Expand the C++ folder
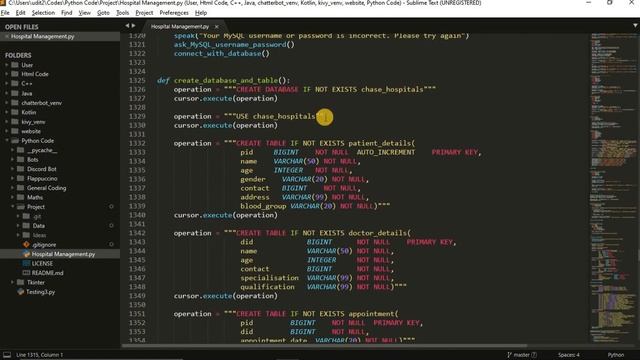640x360 pixels. click(7, 84)
